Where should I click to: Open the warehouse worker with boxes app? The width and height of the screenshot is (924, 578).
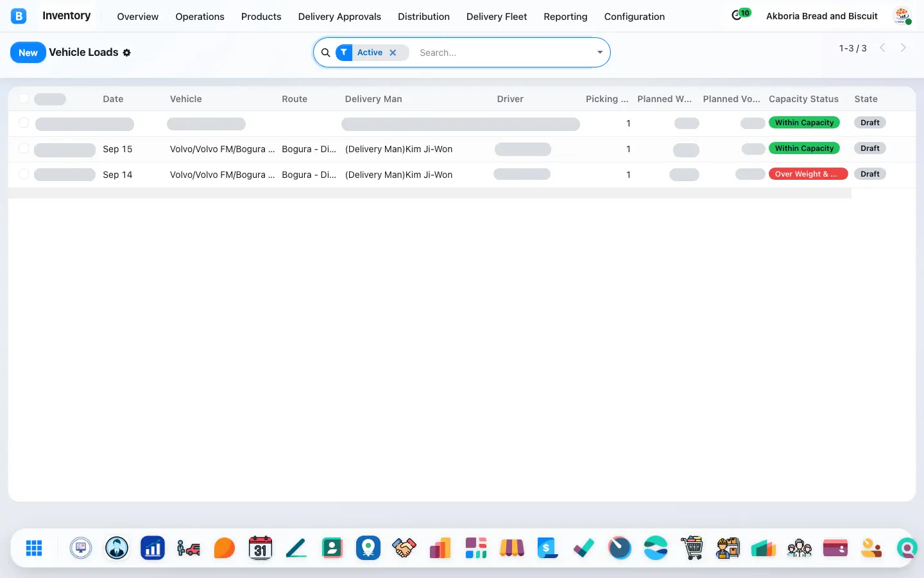point(728,548)
